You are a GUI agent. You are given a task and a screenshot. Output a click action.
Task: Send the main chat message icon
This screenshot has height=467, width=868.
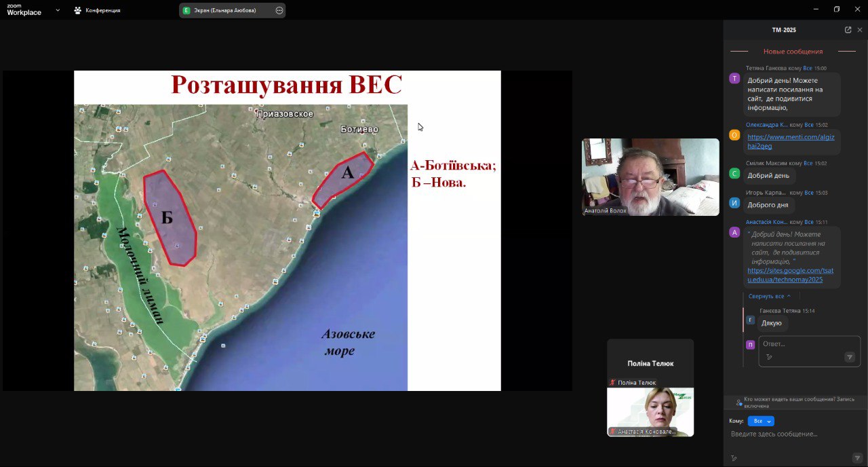pyautogui.click(x=857, y=458)
